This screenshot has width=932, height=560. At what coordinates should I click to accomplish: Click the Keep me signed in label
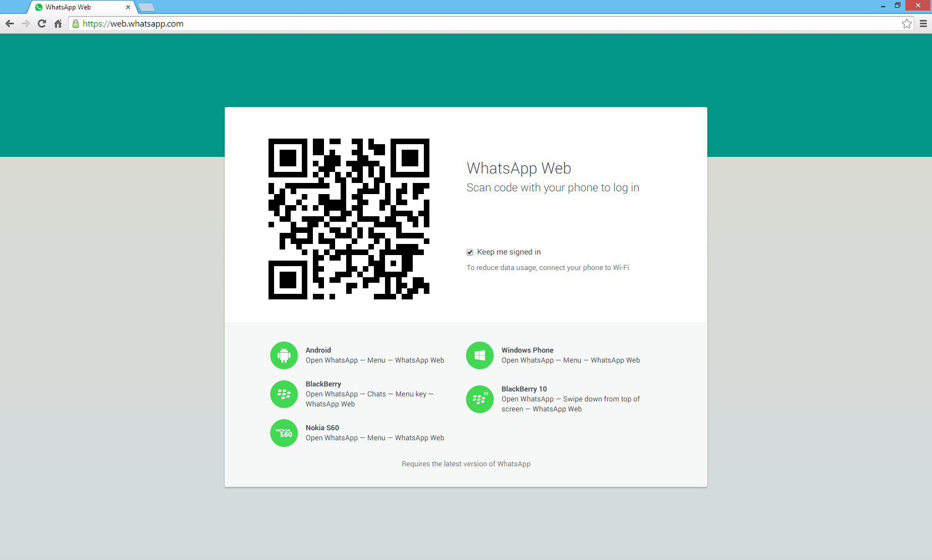pos(509,252)
